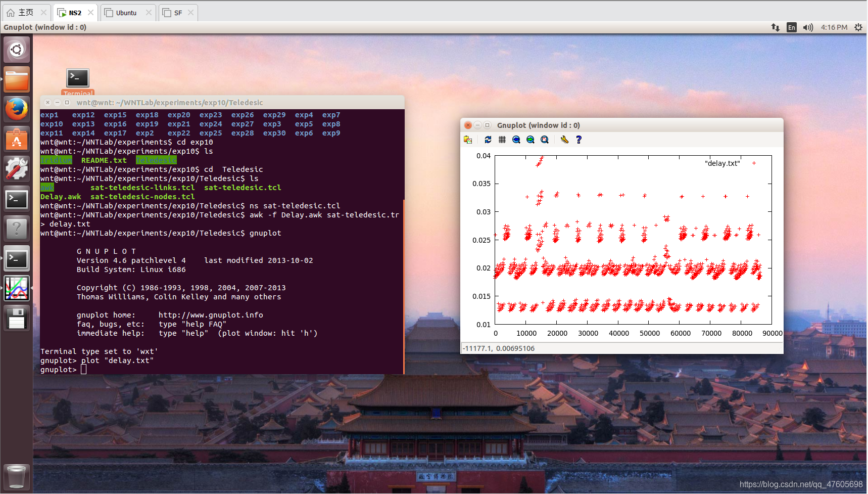
Task: Open System Settings from the launcher
Action: tap(17, 169)
